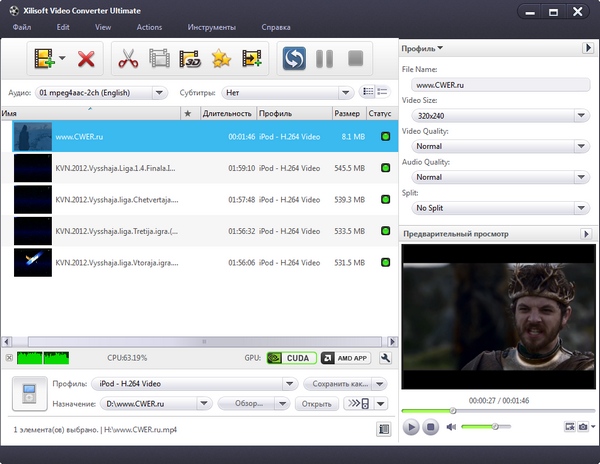The image size is (600, 464).
Task: Start conversion with the blue Convert button
Action: tap(294, 59)
